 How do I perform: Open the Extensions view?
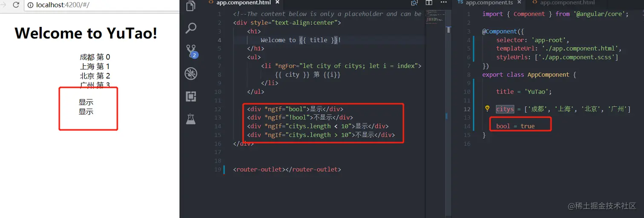tap(191, 96)
